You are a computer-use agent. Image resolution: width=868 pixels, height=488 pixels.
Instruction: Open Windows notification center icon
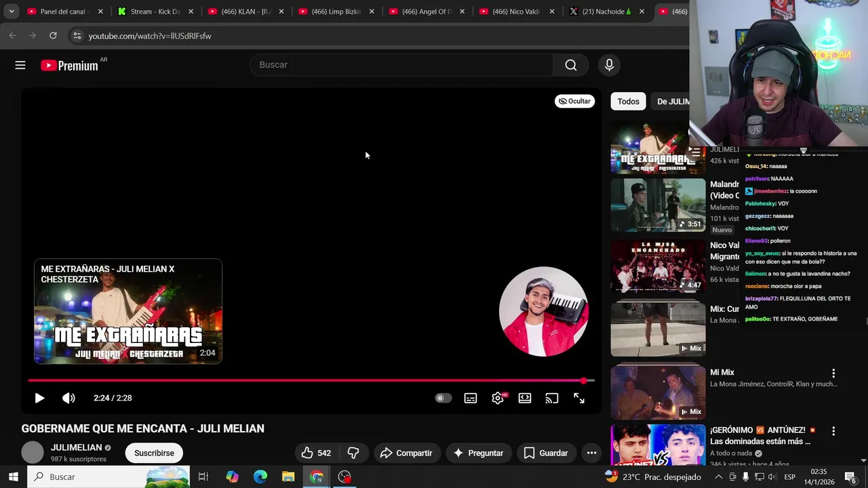coord(850,476)
